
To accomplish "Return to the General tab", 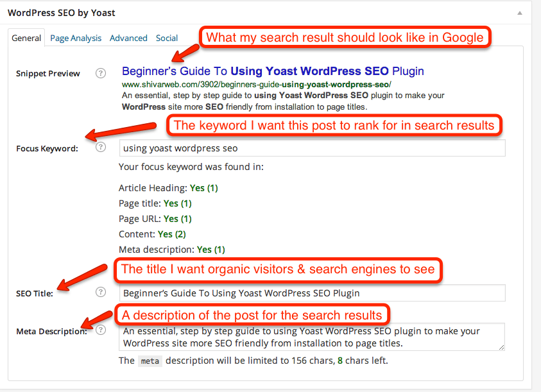I will tap(26, 38).
